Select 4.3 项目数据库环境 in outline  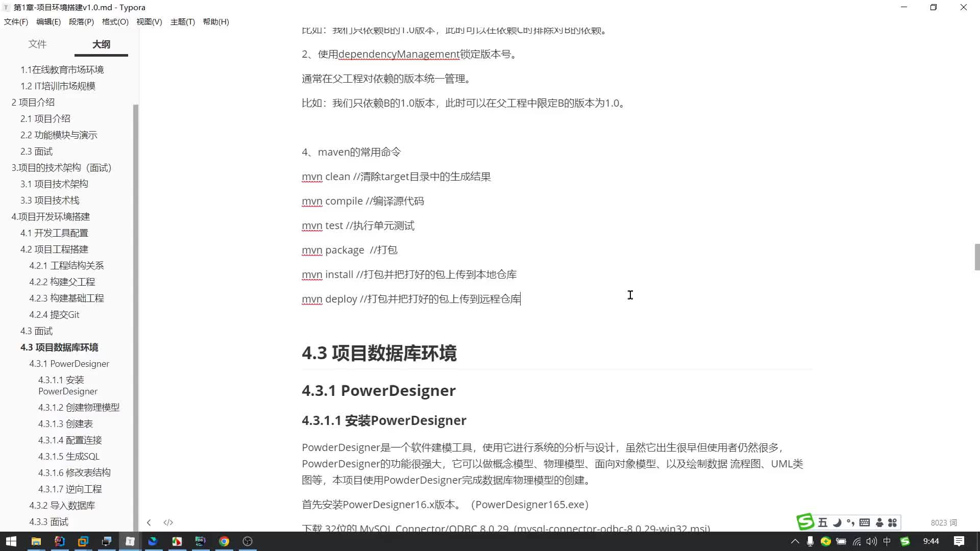(59, 347)
